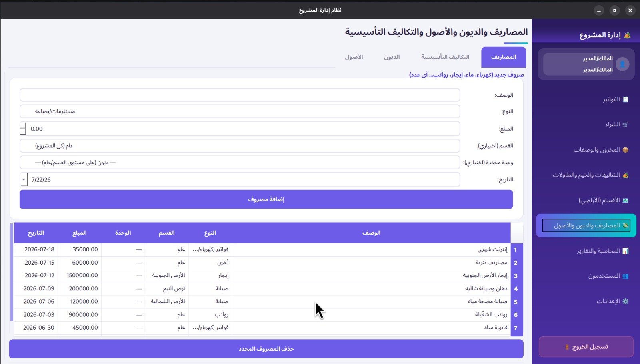The width and height of the screenshot is (640, 364).
Task: Open the الفواتير invoices sidebar icon
Action: (626, 99)
